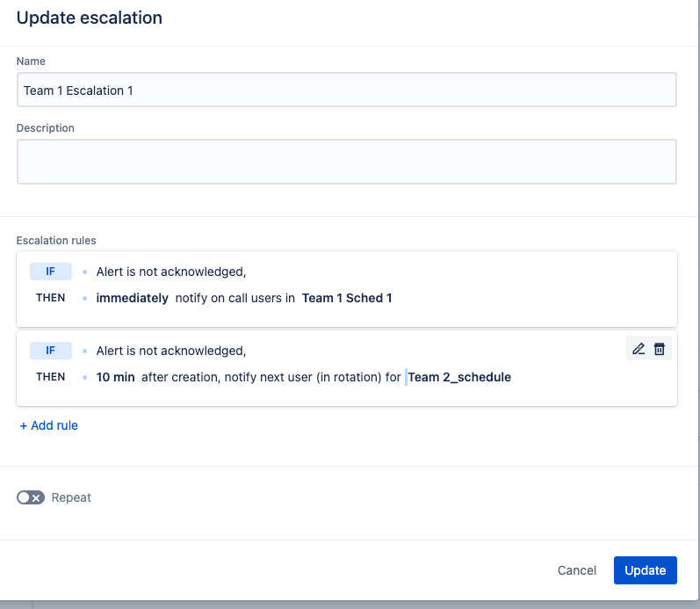This screenshot has height=609, width=700.
Task: Select the Team 1 Sched 1 schedule name
Action: (347, 298)
